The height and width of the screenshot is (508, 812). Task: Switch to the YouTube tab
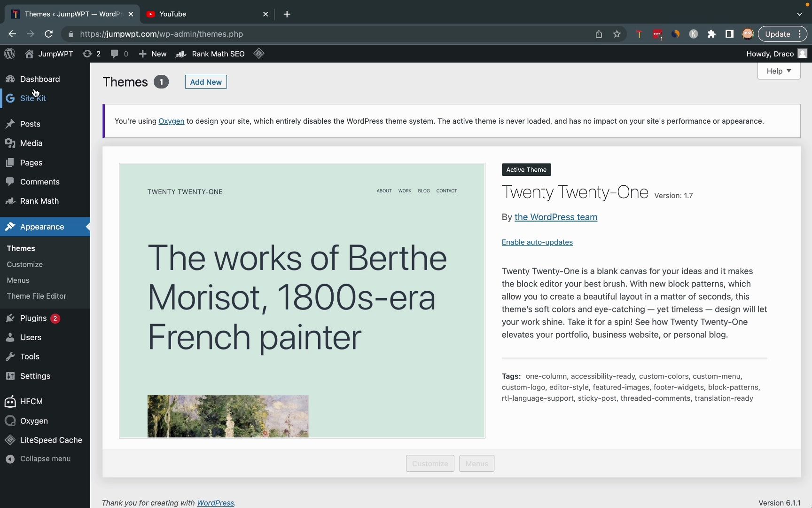tap(207, 14)
